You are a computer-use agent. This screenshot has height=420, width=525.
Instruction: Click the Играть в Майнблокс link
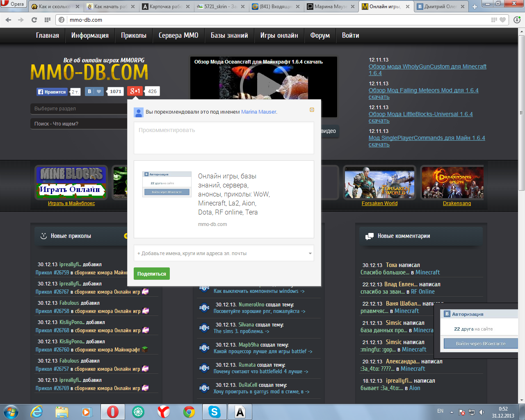[x=71, y=203]
